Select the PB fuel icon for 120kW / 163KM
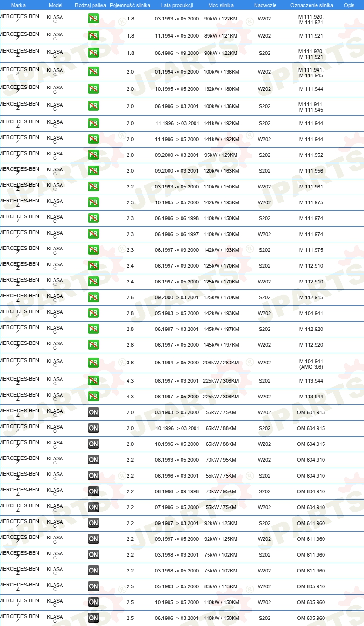364x626 pixels. pos(94,171)
